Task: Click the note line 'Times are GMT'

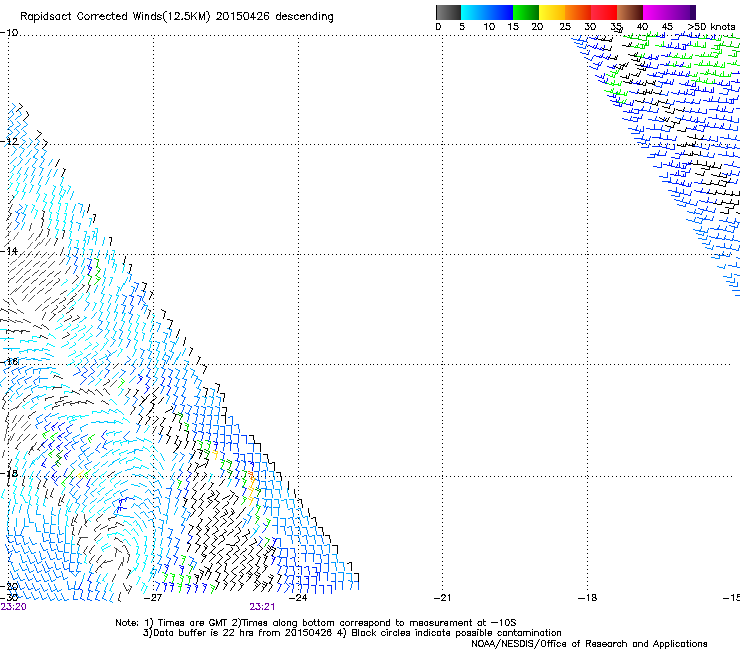Action: coord(192,623)
